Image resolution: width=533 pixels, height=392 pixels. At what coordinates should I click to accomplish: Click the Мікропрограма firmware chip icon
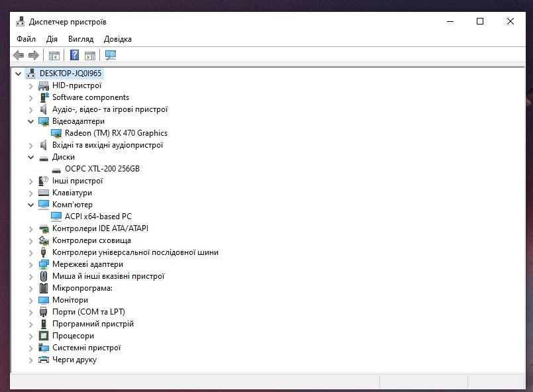click(44, 288)
